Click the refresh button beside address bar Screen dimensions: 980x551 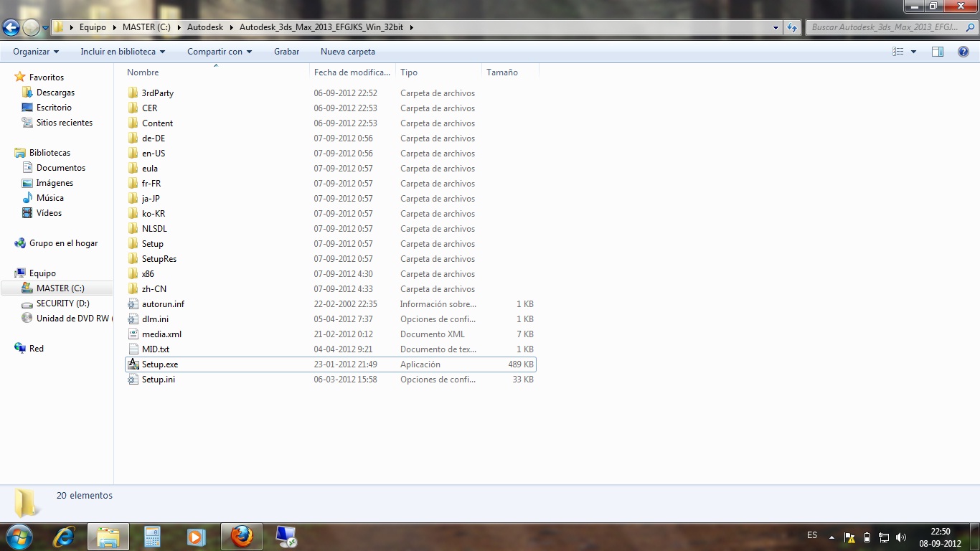pos(792,27)
